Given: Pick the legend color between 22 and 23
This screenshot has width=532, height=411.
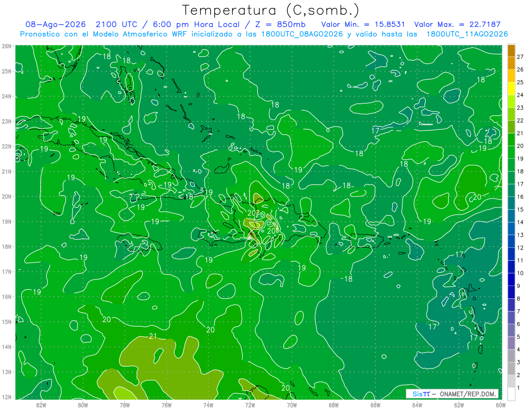Looking at the screenshot, I should click(x=511, y=114).
